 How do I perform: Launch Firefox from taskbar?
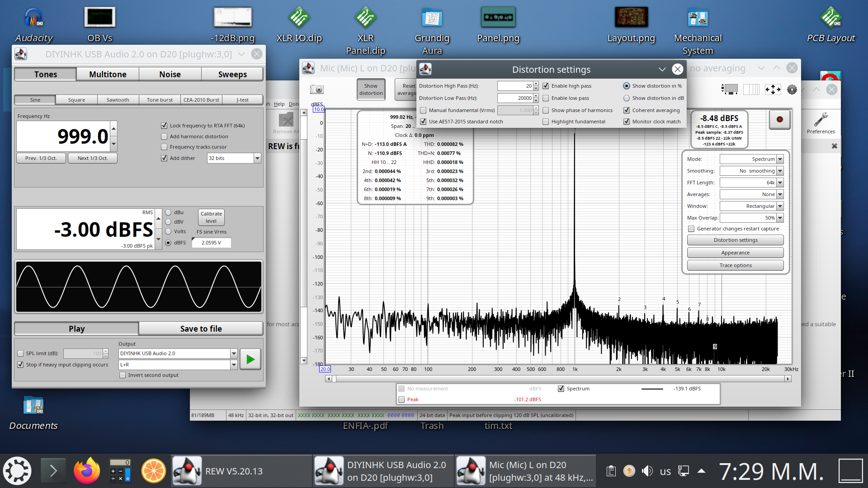87,471
